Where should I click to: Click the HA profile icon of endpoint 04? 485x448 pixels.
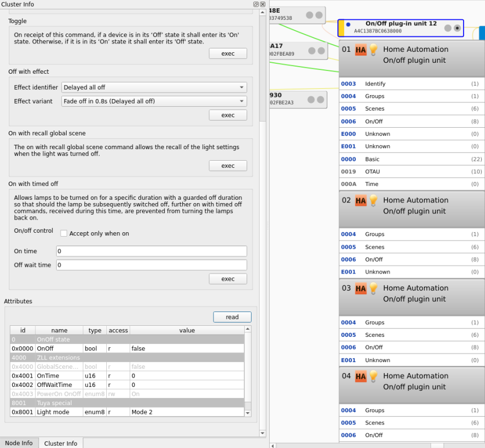pos(361,376)
